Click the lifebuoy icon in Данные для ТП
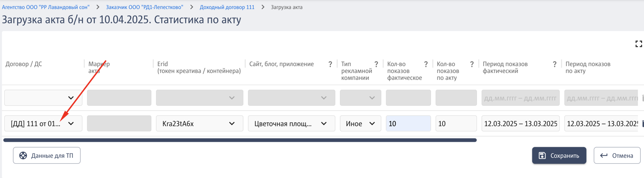Viewport: 644px width, 178px height. 23,156
